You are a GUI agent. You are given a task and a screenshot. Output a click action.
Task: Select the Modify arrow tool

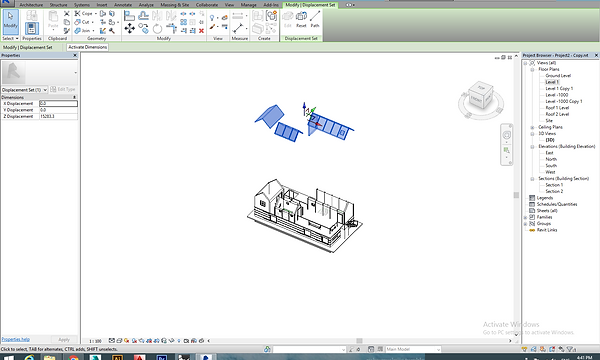click(10, 21)
